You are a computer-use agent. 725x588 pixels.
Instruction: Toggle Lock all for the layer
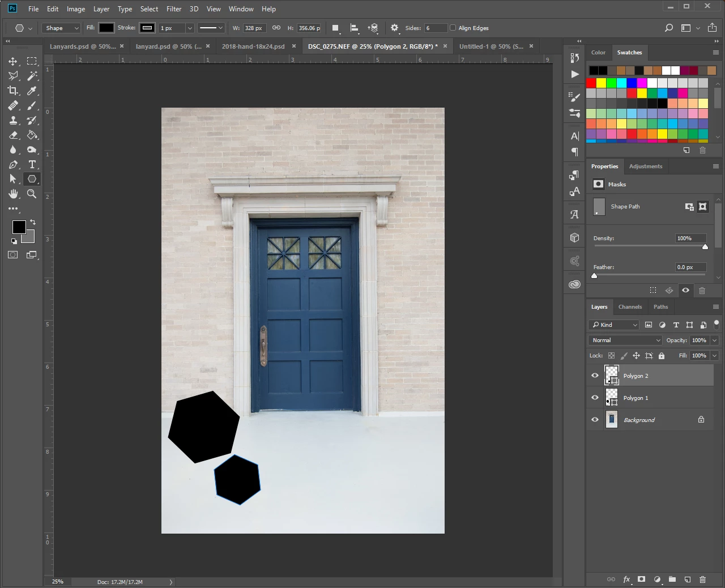click(662, 356)
